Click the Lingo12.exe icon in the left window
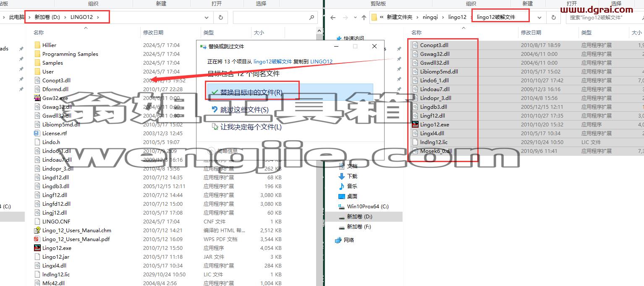 pos(37,248)
